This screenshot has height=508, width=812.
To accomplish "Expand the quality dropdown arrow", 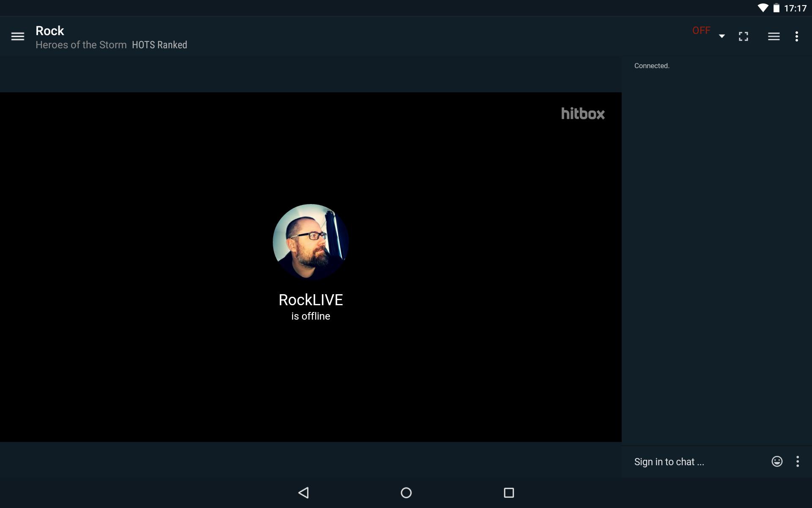I will point(722,36).
